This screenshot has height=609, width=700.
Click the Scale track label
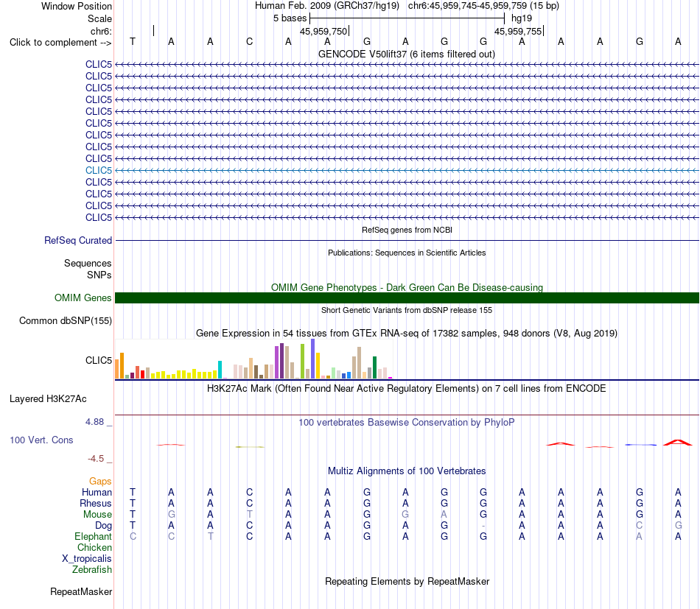pyautogui.click(x=99, y=18)
